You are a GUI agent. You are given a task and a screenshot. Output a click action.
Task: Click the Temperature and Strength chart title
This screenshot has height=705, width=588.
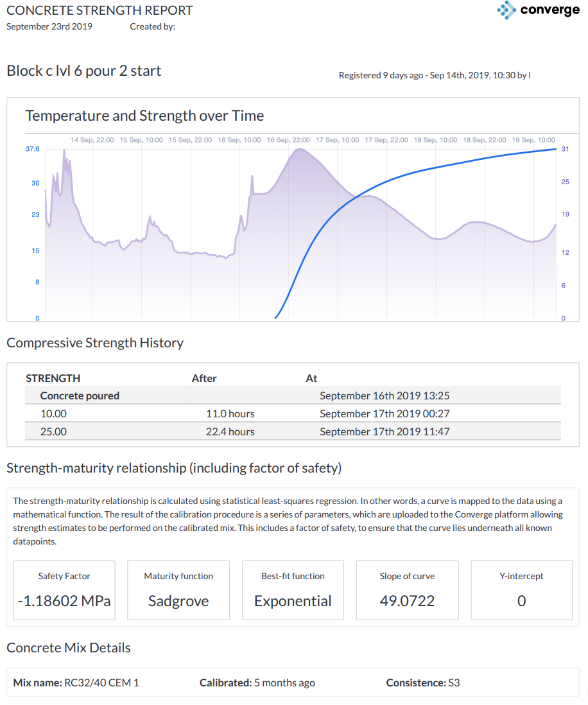point(144,116)
